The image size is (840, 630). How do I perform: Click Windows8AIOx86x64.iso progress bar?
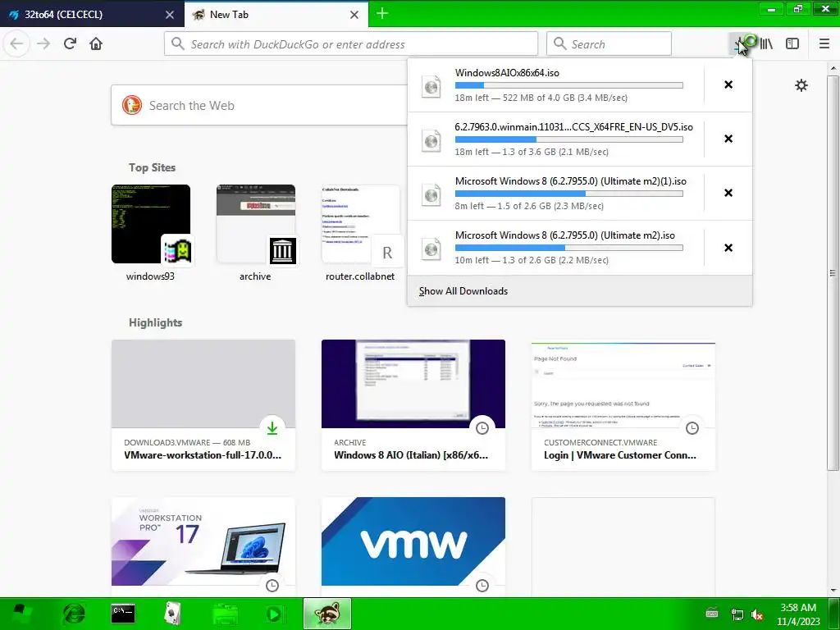click(569, 85)
